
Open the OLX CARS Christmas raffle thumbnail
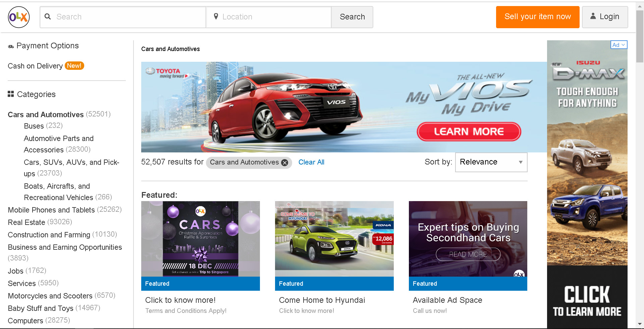pyautogui.click(x=200, y=239)
